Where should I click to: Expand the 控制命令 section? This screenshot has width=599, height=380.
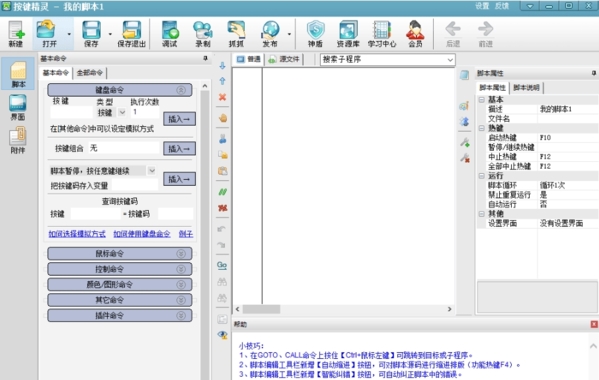181,269
